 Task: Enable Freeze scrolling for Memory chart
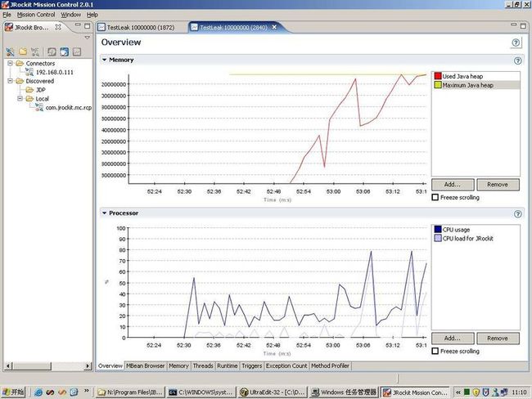[435, 197]
